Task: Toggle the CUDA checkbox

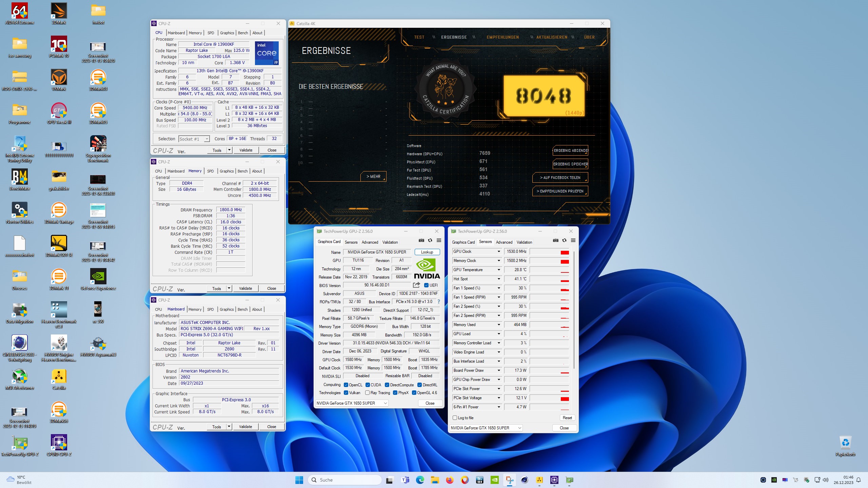Action: coord(368,385)
